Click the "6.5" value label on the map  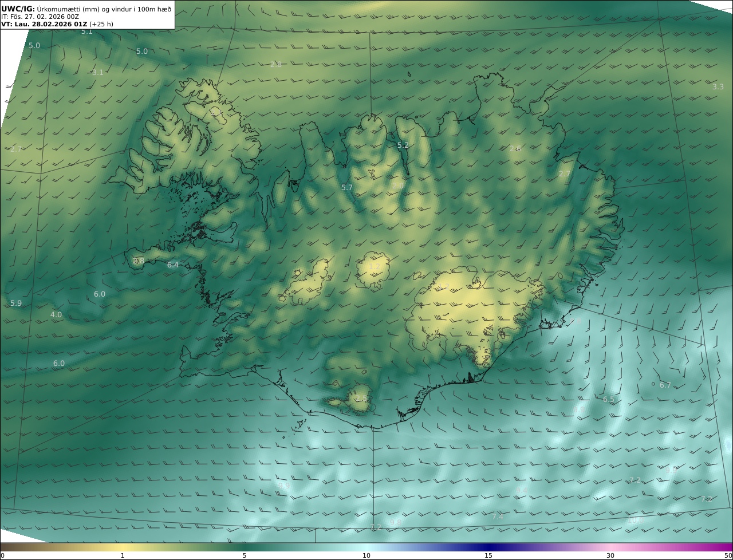point(609,399)
